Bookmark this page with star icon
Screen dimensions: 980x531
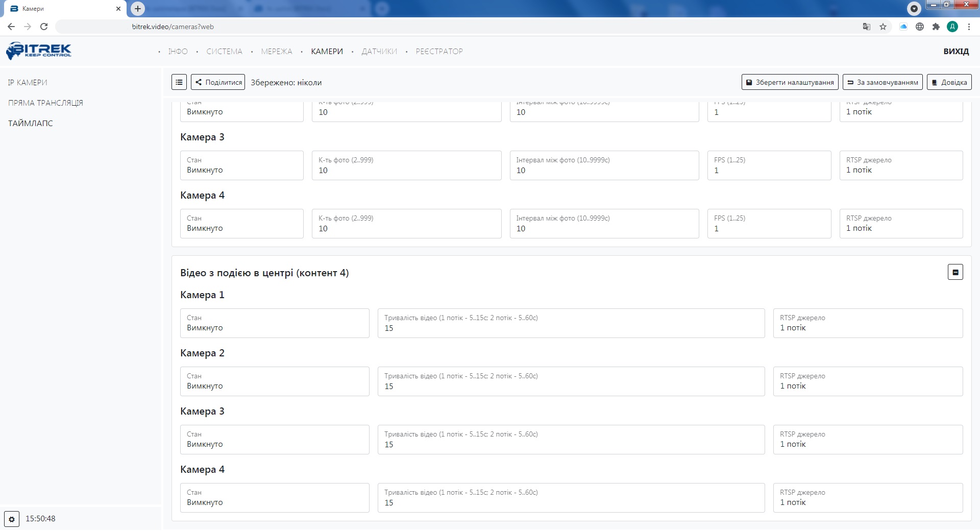pyautogui.click(x=883, y=27)
